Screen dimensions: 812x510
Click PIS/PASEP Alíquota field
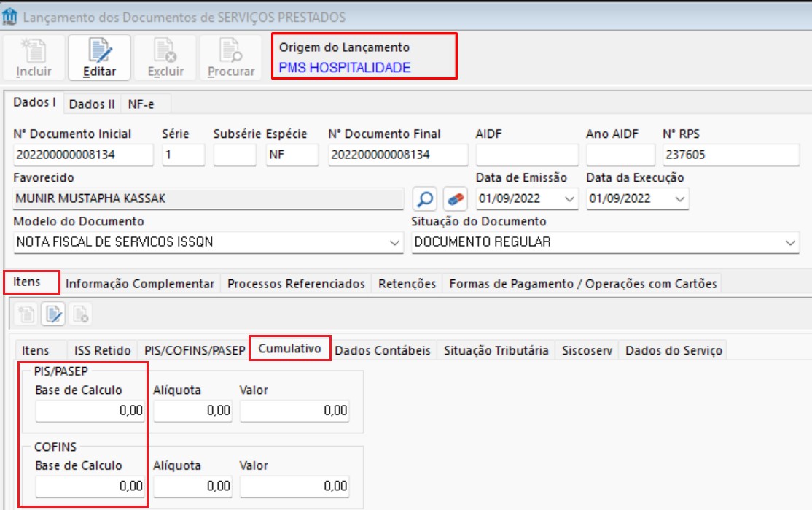[x=192, y=411]
